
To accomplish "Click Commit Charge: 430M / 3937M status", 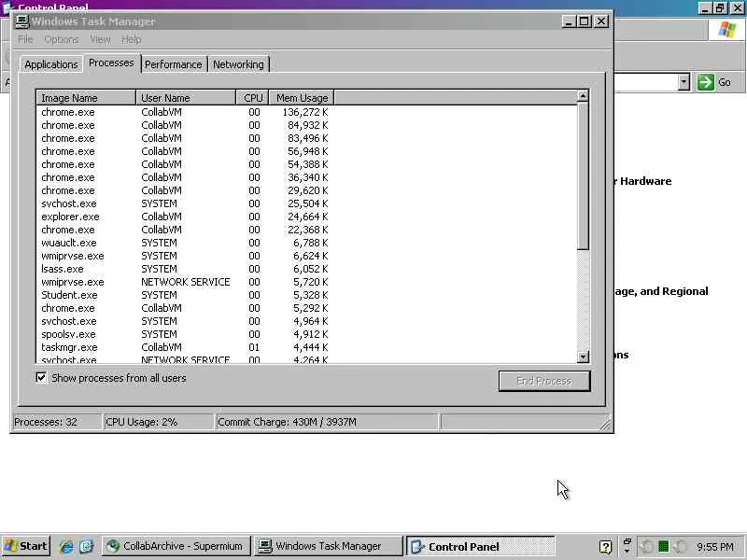I will click(x=326, y=422).
